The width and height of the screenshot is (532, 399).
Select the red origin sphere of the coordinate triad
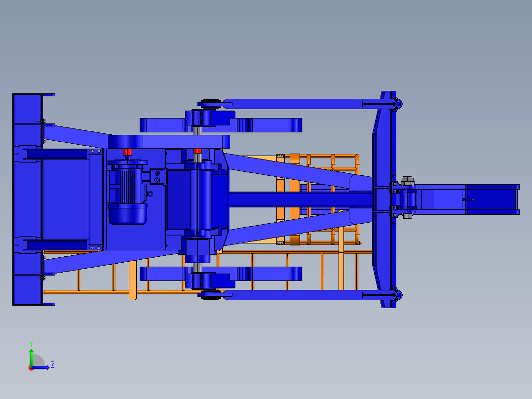(31, 368)
